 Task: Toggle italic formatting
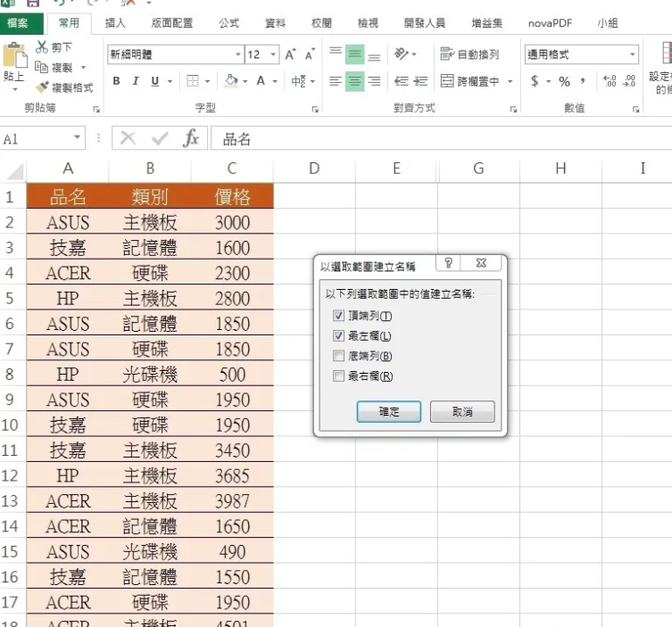click(x=136, y=80)
